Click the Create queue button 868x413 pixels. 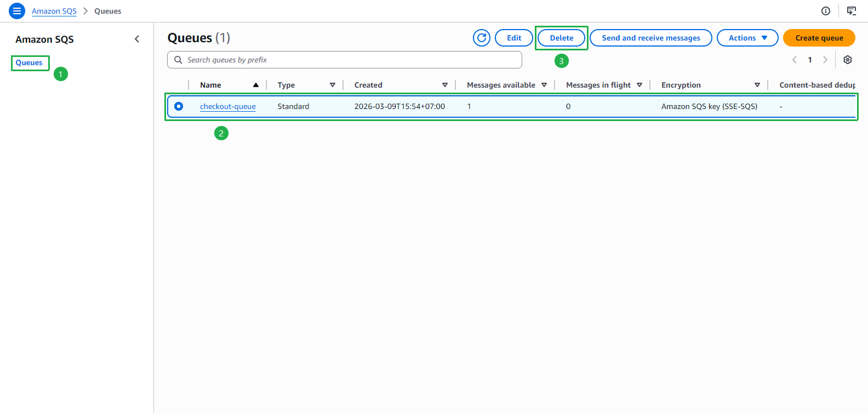819,38
